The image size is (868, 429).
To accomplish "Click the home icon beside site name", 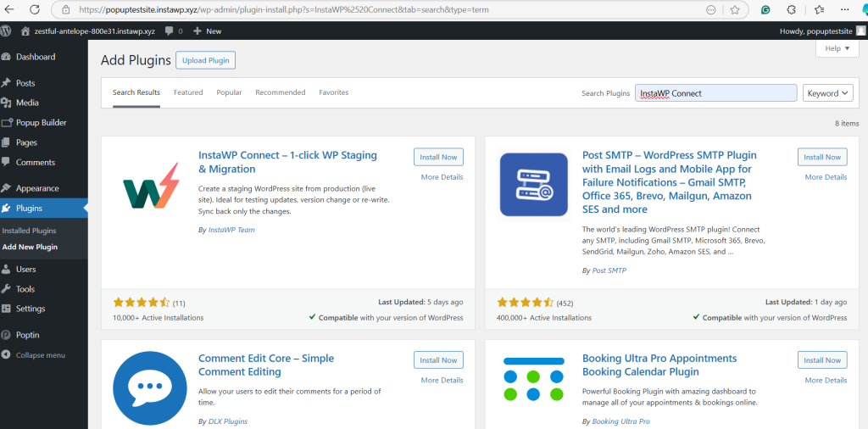I will coord(25,31).
